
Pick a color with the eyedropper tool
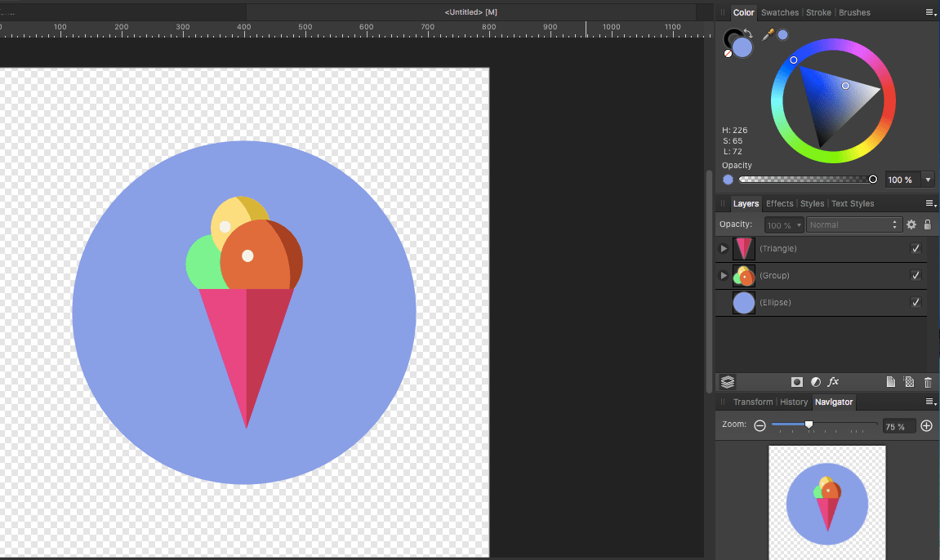pyautogui.click(x=768, y=35)
